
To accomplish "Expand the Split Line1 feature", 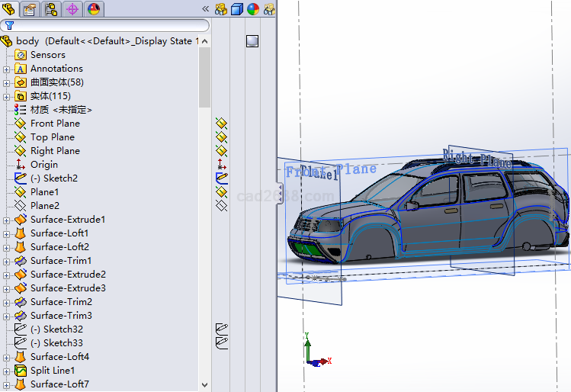I will pos(7,371).
